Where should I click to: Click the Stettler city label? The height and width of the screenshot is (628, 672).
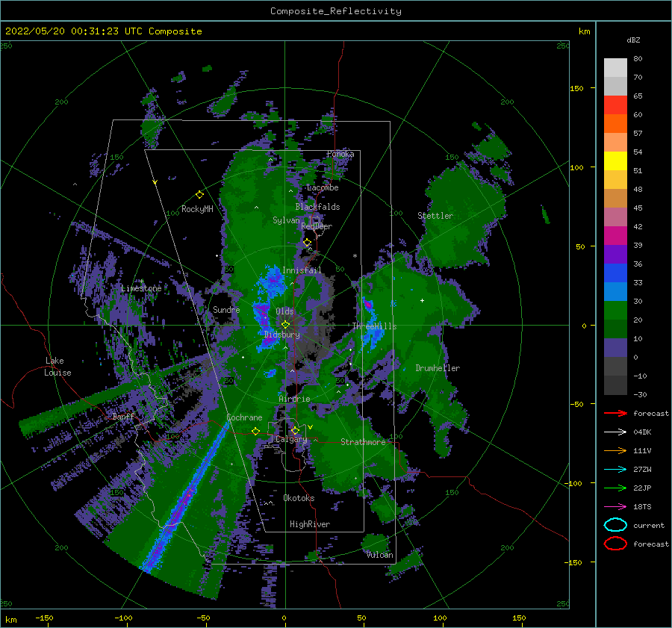(x=435, y=216)
